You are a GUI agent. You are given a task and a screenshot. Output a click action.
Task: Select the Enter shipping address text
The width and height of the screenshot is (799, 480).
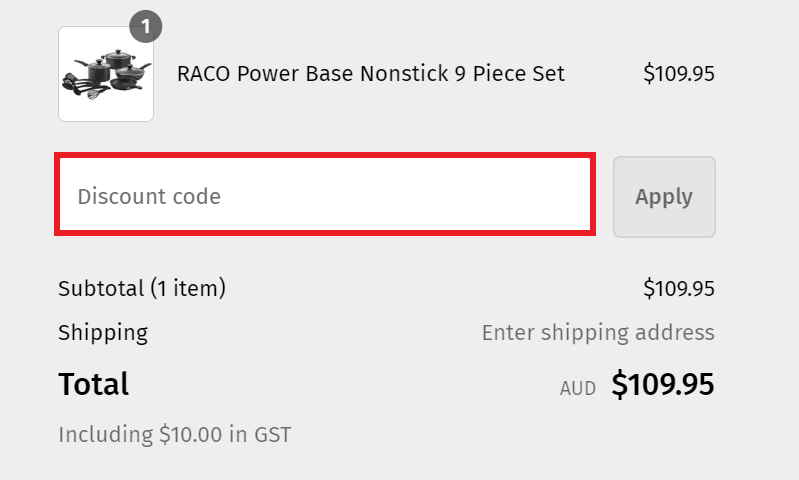click(x=598, y=333)
